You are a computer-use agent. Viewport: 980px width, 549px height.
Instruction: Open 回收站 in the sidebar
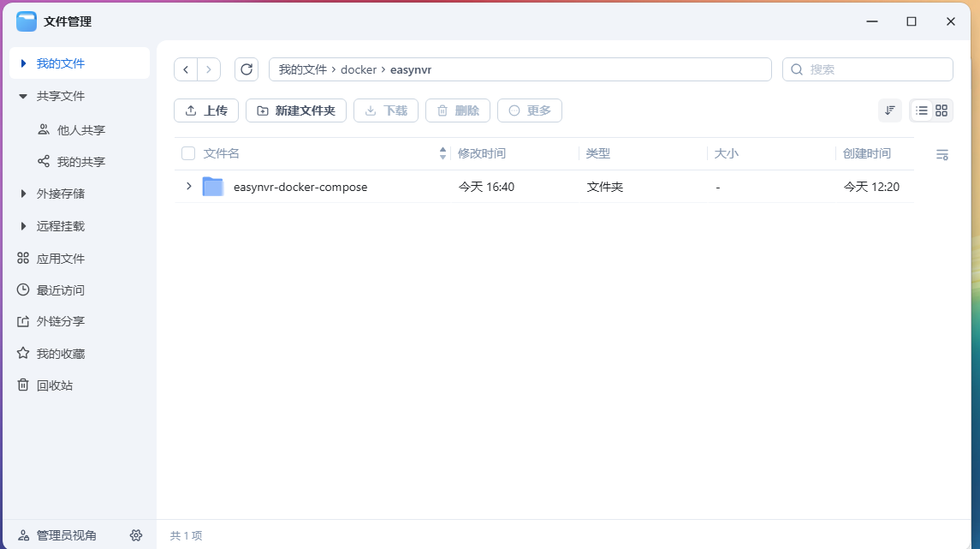coord(55,385)
